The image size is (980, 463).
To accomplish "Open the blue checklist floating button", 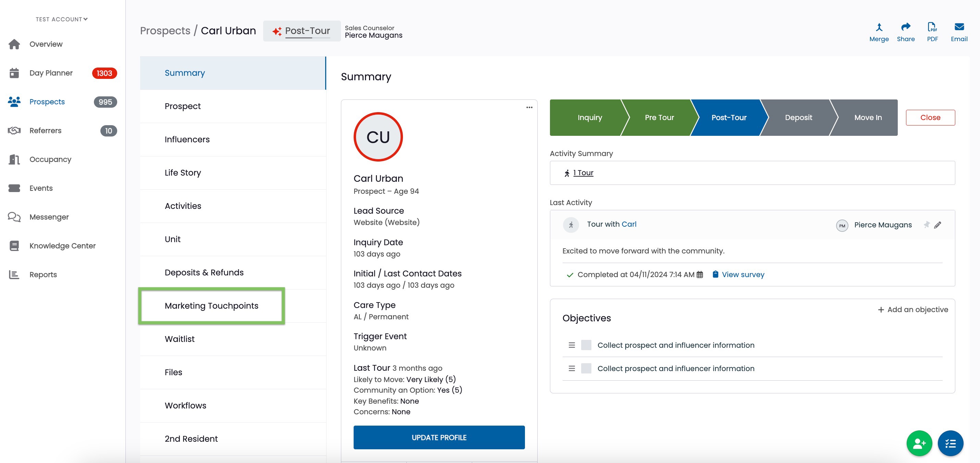I will coord(950,443).
